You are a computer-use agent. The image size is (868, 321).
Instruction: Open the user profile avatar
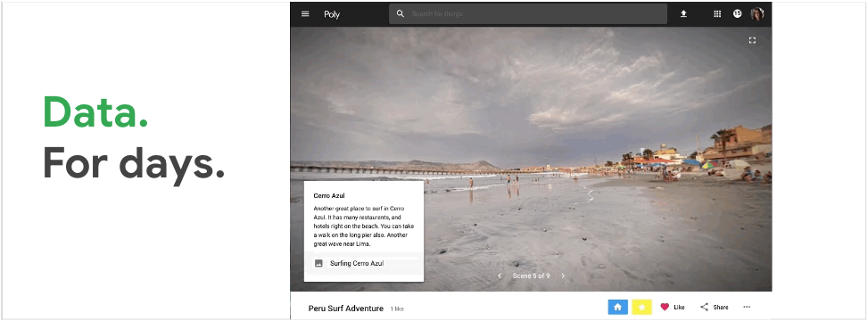[x=757, y=14]
